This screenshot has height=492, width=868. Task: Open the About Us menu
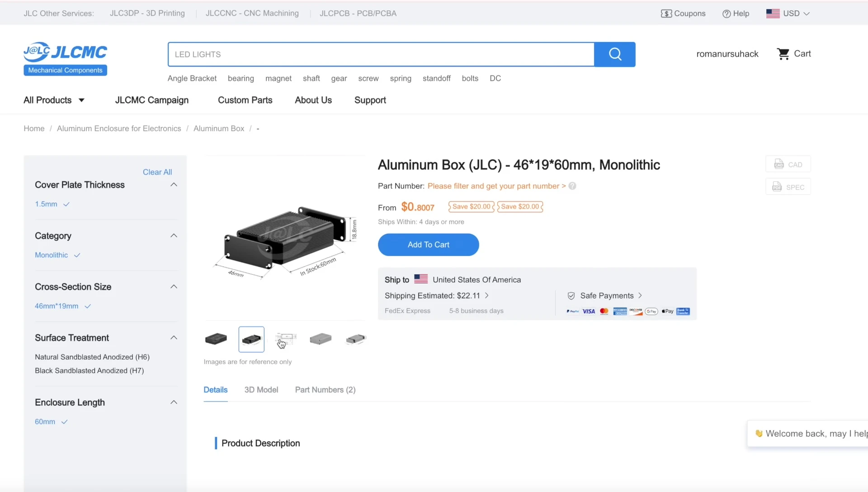pyautogui.click(x=313, y=100)
